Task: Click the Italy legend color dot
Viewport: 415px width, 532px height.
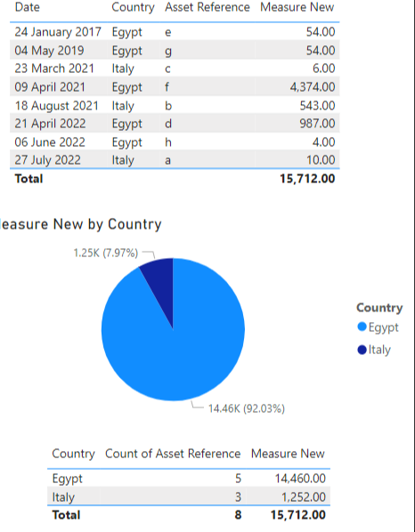Action: [x=362, y=350]
